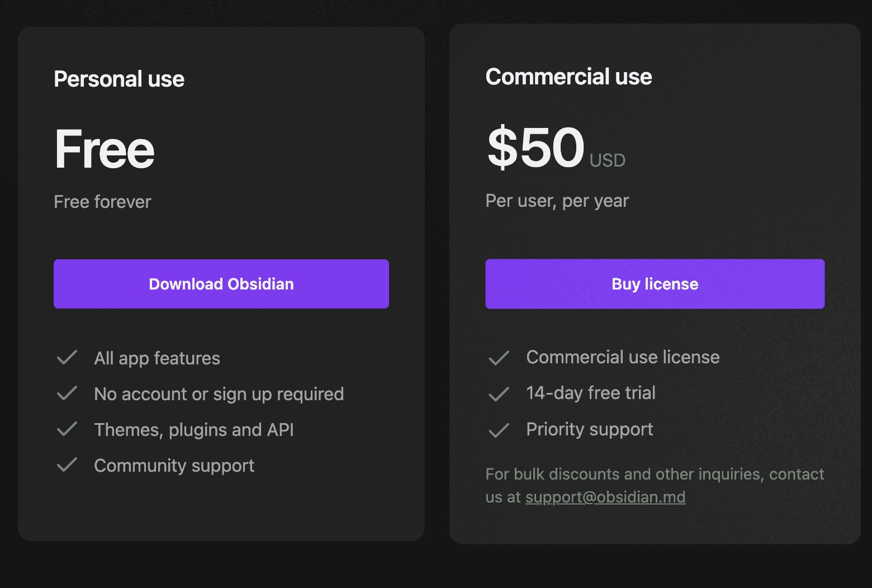Click the Per user, per year text
872x588 pixels.
tap(557, 201)
